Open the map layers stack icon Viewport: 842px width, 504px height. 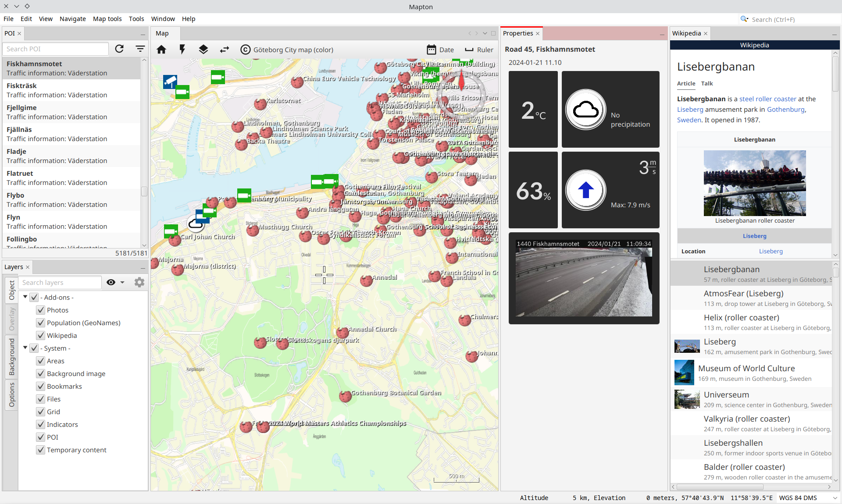(x=203, y=50)
